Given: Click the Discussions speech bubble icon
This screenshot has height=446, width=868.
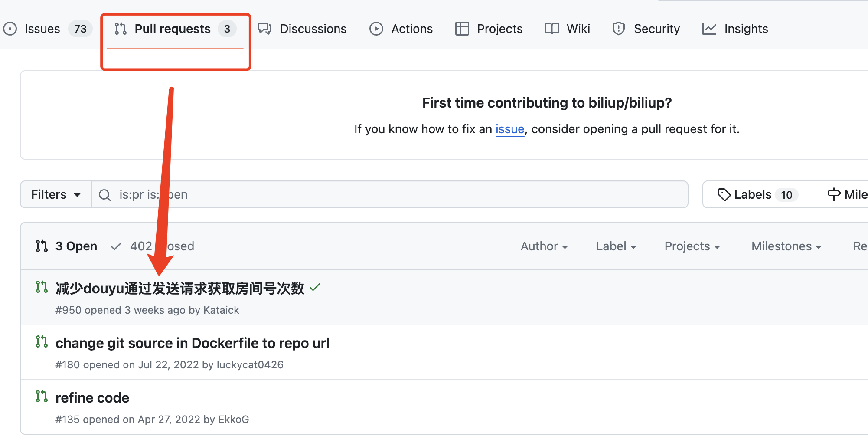Looking at the screenshot, I should pyautogui.click(x=264, y=29).
